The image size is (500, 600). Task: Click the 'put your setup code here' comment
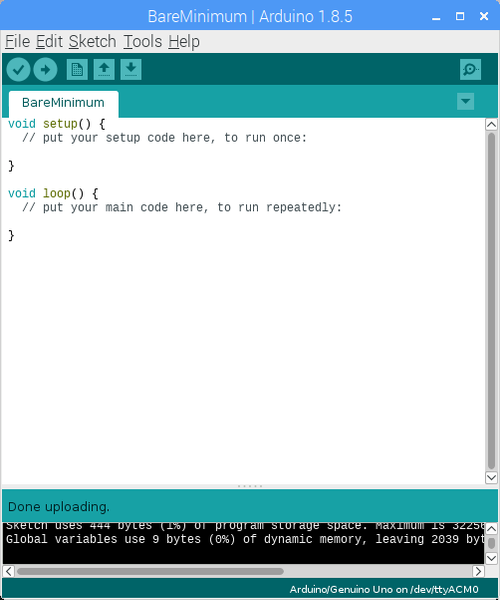164,138
